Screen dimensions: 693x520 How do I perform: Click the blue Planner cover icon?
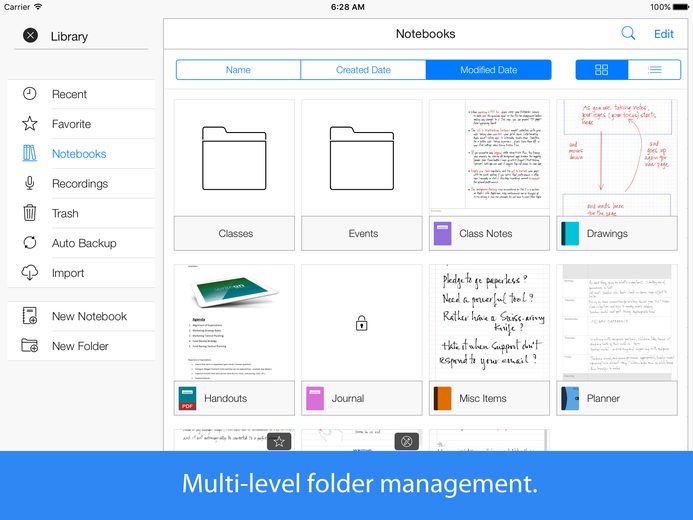(x=570, y=398)
